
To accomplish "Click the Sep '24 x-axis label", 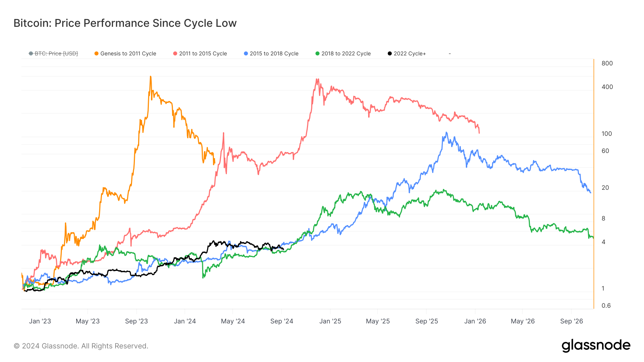I will point(282,321).
